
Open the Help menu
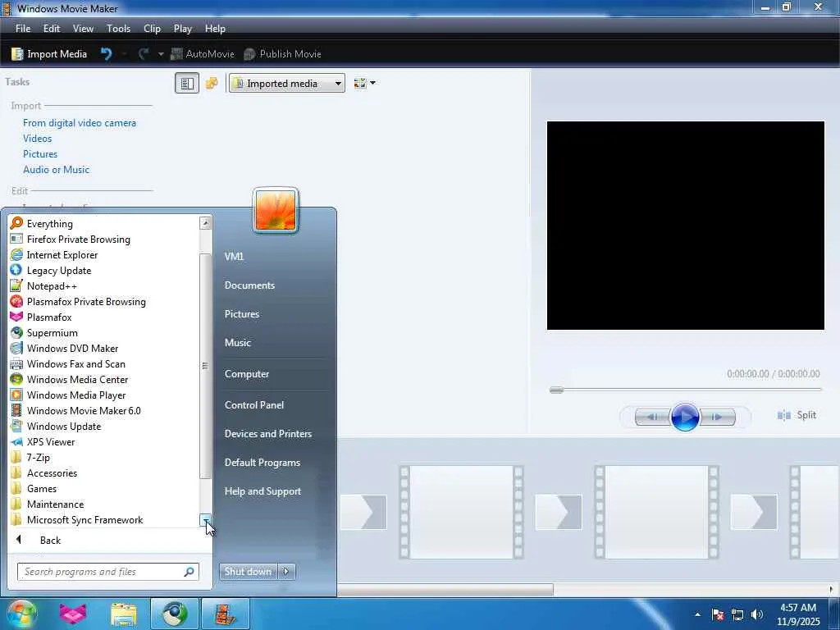tap(215, 29)
